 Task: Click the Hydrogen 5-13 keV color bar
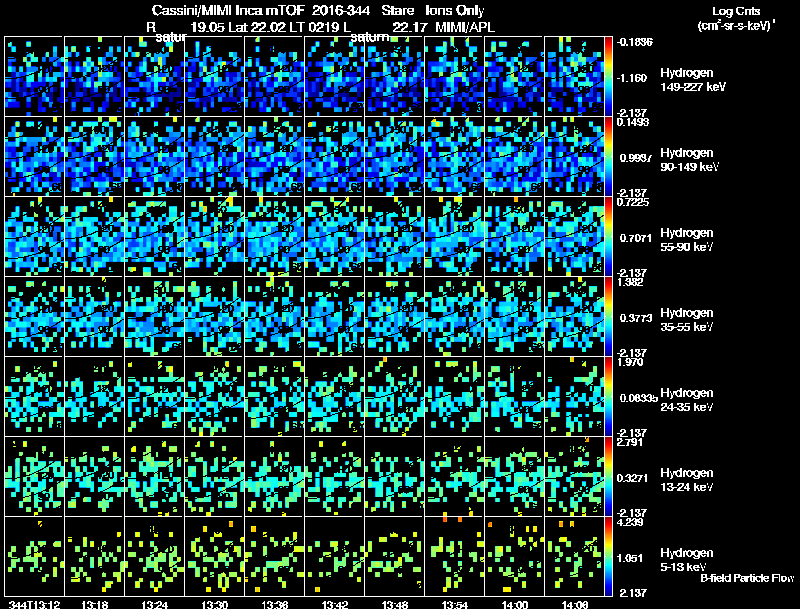point(608,557)
